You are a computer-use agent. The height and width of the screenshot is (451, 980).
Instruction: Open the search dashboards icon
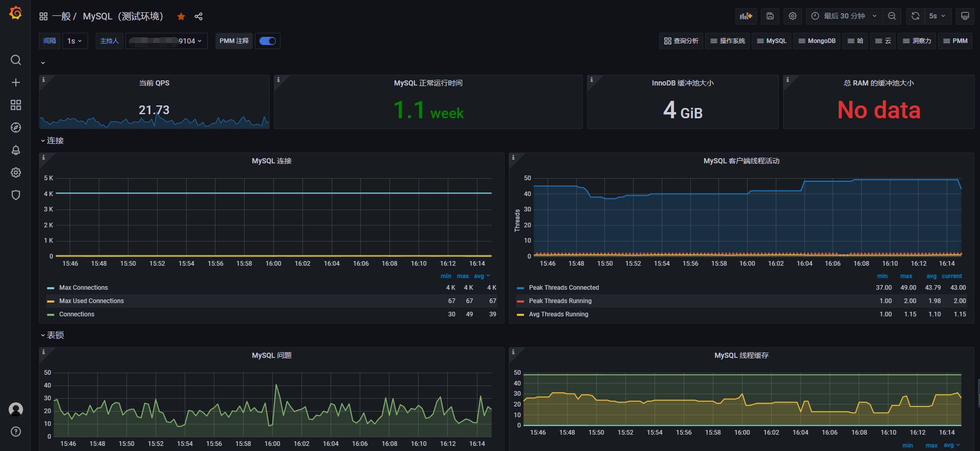tap(16, 60)
